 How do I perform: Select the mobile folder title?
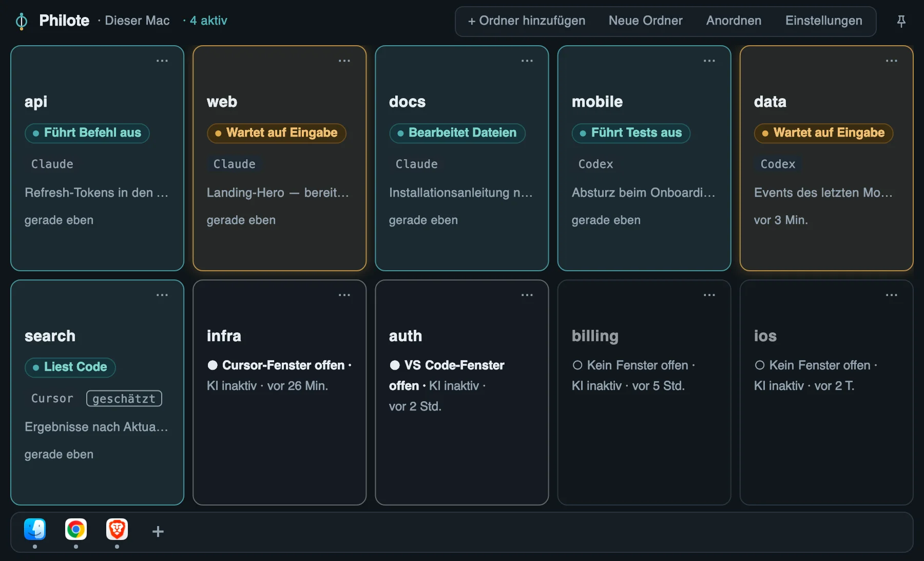pos(598,102)
